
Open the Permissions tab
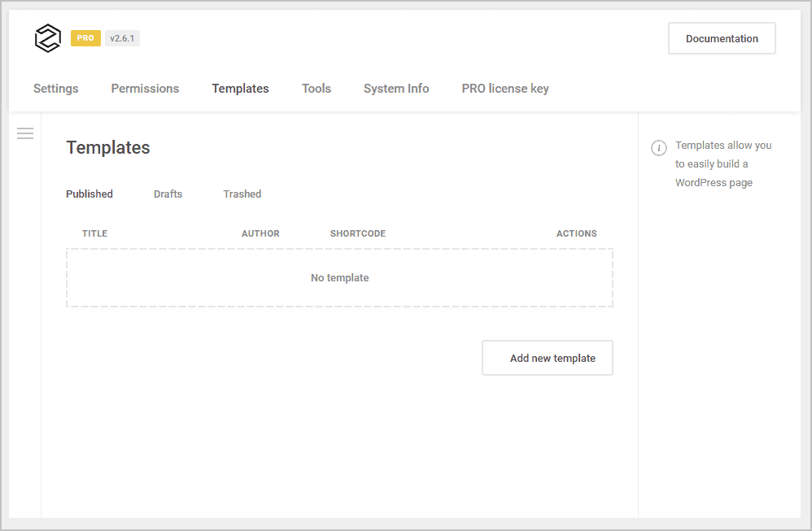145,88
